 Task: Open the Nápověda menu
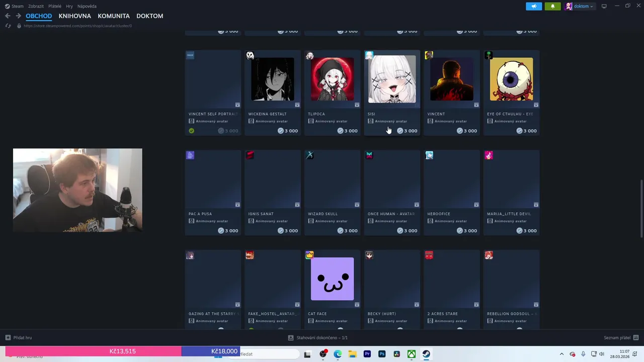(x=87, y=6)
